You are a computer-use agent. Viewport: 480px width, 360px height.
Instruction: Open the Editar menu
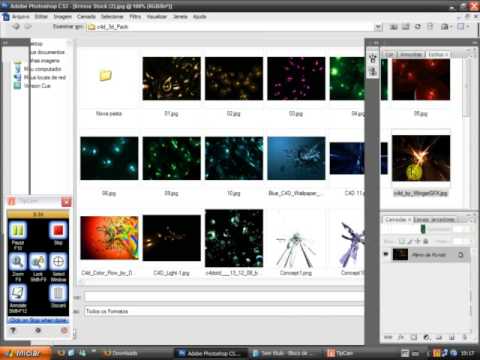coord(41,16)
